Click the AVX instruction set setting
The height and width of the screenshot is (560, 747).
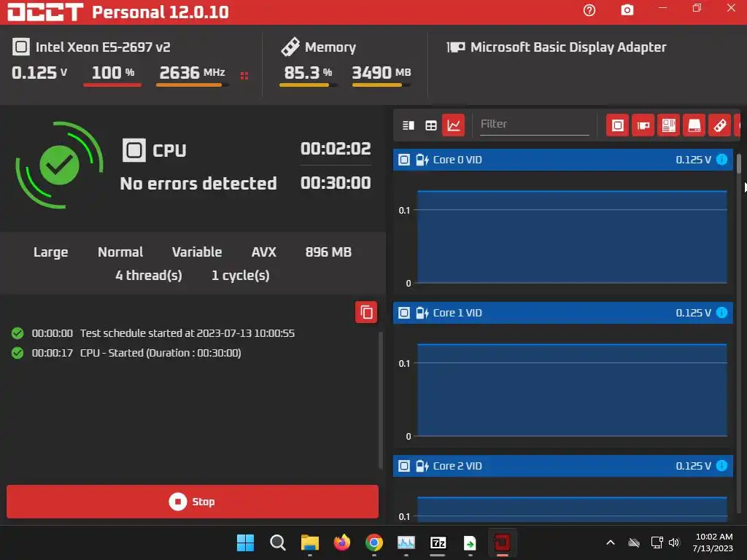point(264,252)
